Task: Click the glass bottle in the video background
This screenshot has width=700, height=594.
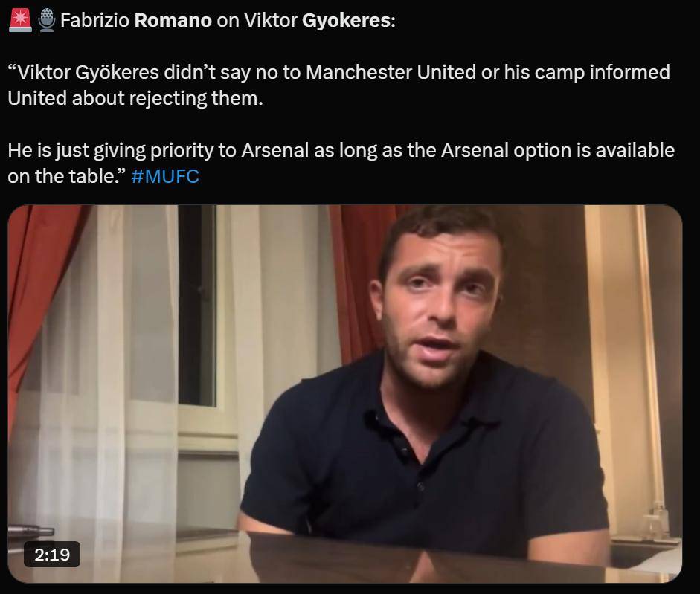Action: click(659, 520)
